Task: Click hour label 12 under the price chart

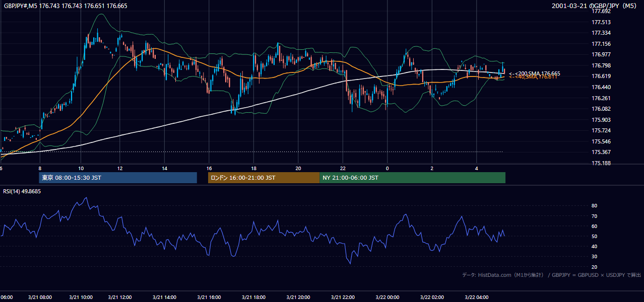Action: pos(120,169)
